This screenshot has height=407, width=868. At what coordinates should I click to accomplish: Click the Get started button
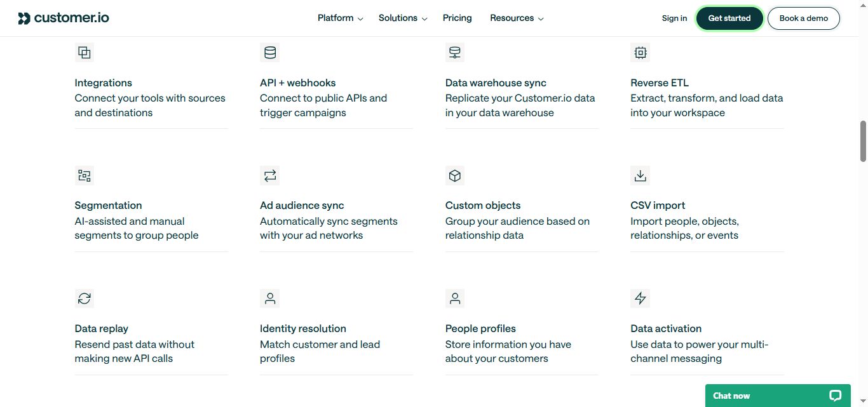(729, 18)
